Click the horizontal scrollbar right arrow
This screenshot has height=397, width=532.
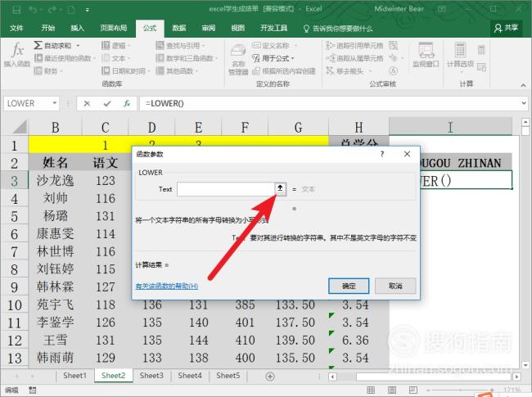pyautogui.click(x=516, y=377)
